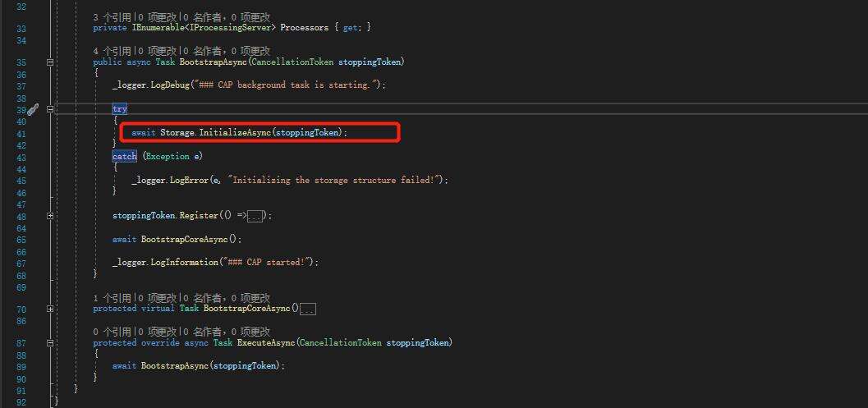The height and width of the screenshot is (408, 868).
Task: Collapse the ExecuteAsync method at line 87
Action: click(50, 343)
